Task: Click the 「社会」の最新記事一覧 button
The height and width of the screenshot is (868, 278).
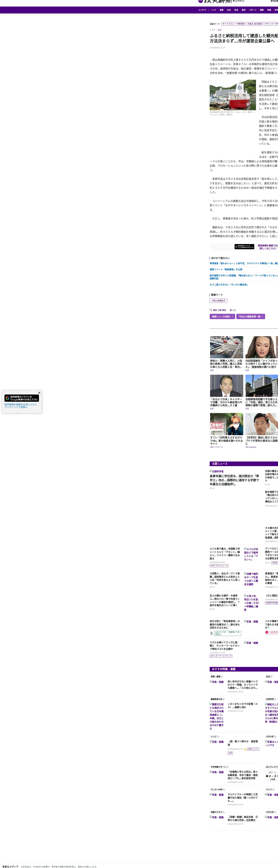Action: [x=251, y=317]
